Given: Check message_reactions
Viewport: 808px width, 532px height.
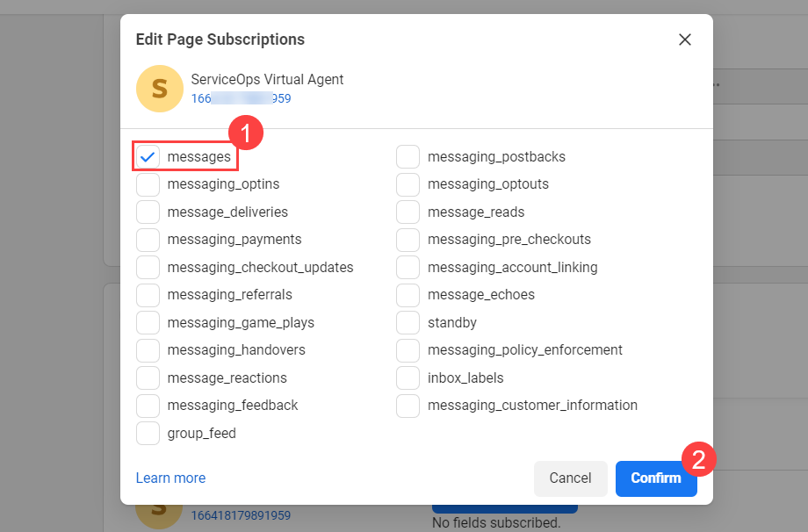Looking at the screenshot, I should pyautogui.click(x=147, y=377).
